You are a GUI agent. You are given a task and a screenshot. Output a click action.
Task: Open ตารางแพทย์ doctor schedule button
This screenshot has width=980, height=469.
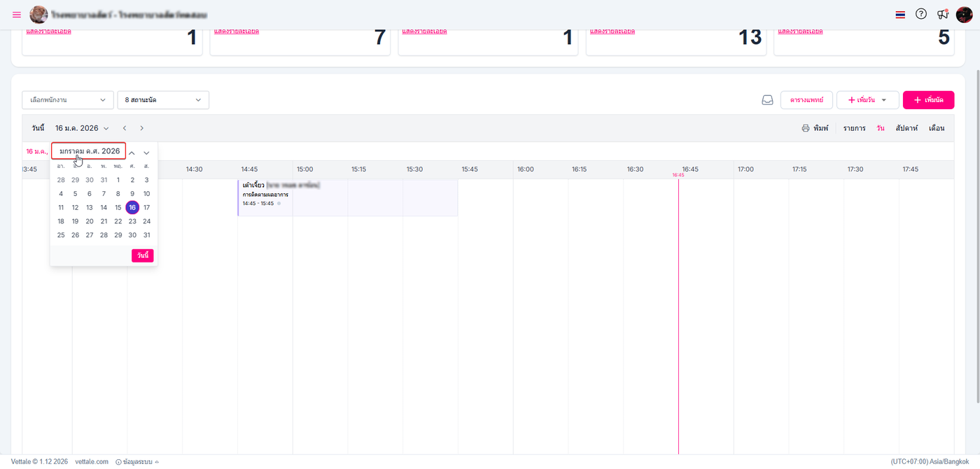tap(806, 100)
